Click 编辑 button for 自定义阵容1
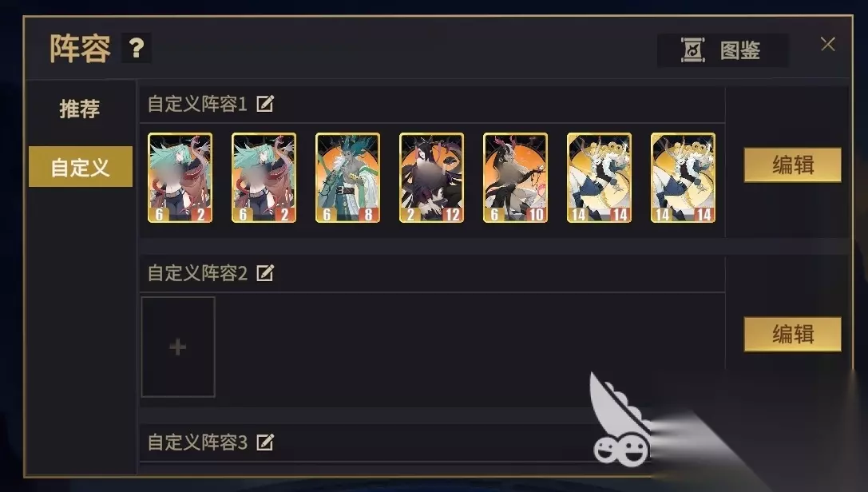Viewport: 868px width, 492px height. tap(792, 165)
